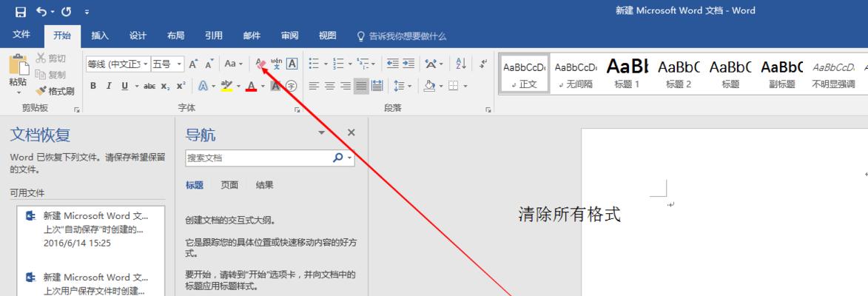868x296 pixels.
Task: Close the Navigation (导航) pane
Action: click(351, 132)
